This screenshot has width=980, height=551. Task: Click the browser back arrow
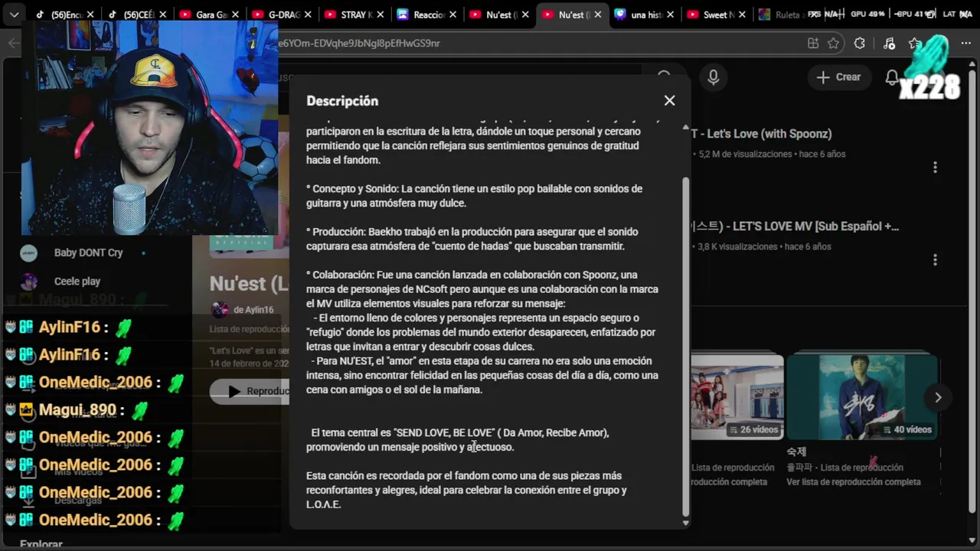13,43
